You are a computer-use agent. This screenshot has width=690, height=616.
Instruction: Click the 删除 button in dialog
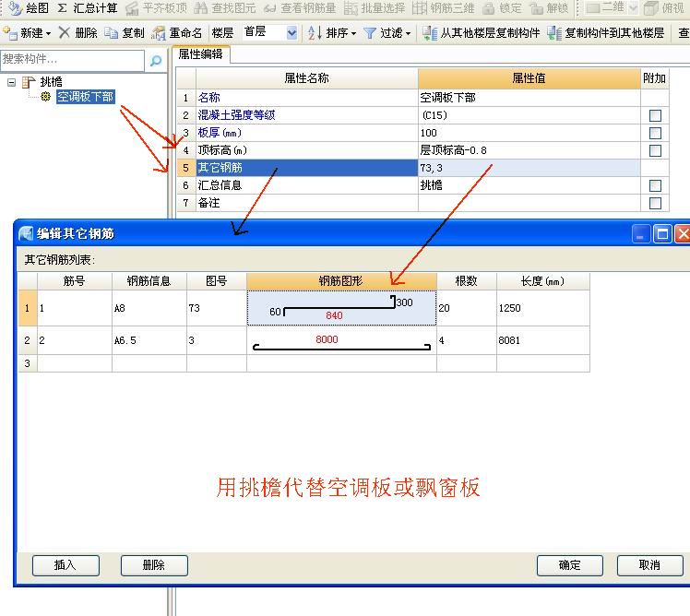click(x=154, y=565)
